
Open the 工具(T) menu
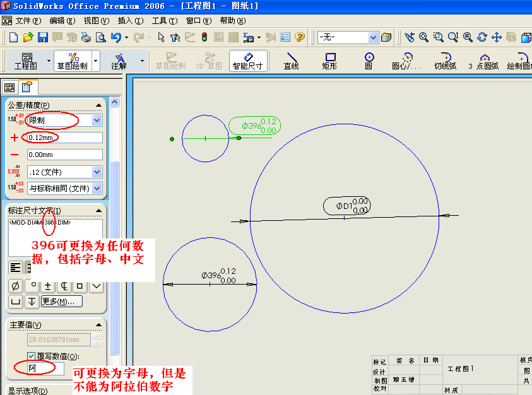[165, 21]
